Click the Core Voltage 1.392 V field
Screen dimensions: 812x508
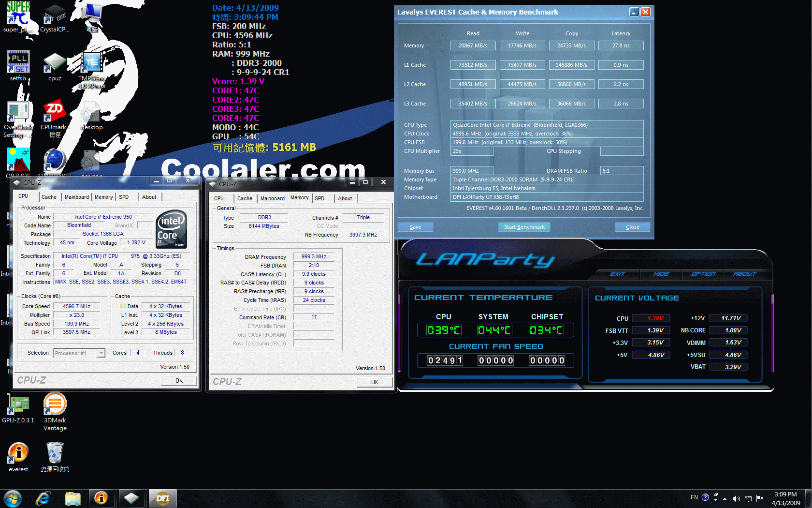coord(136,243)
